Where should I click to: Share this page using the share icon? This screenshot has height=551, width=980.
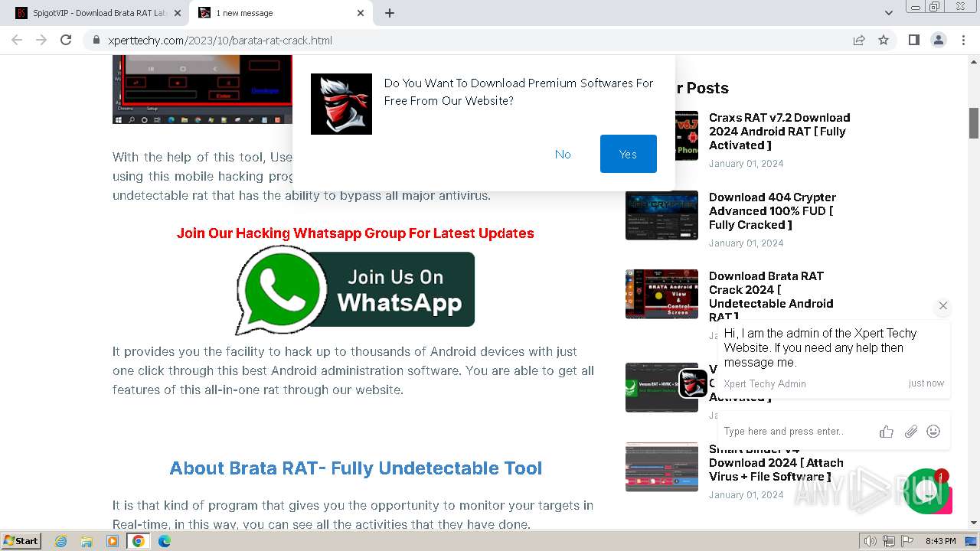pyautogui.click(x=859, y=40)
